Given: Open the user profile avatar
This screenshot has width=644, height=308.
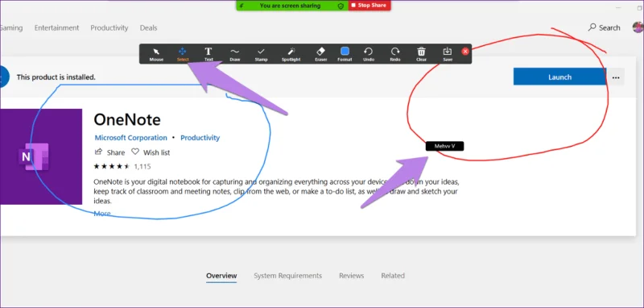Looking at the screenshot, I should click(638, 27).
